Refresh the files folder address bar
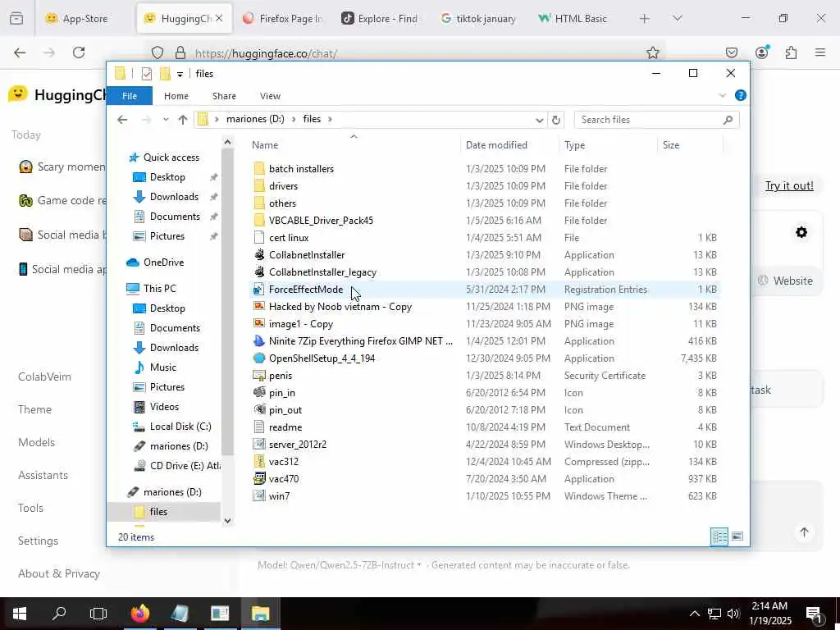Screen dimensions: 840x630 coord(556,120)
